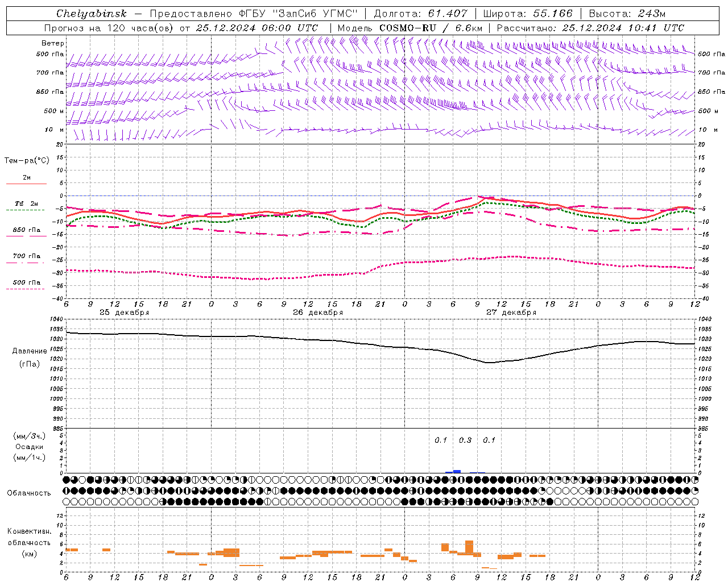Click the 'Тем-ра(°C)' temperature axis label
The image size is (728, 582).
[x=27, y=161]
